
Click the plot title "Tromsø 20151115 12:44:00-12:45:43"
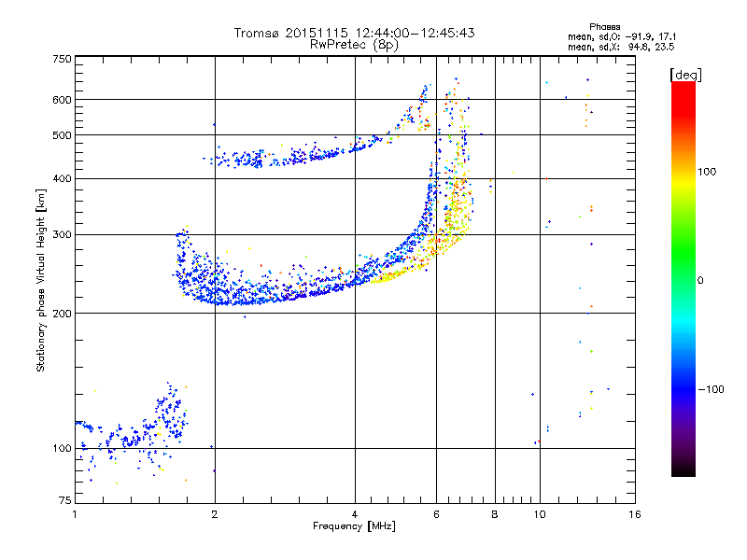coord(354,33)
